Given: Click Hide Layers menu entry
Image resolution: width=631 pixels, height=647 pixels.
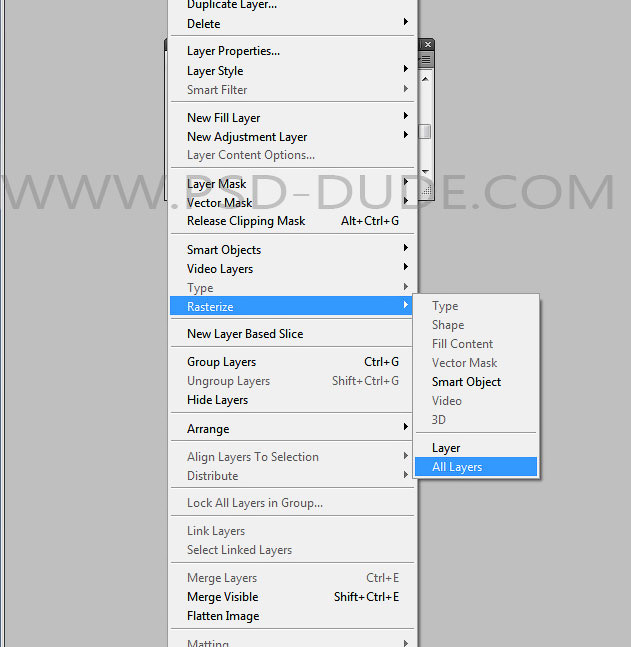Looking at the screenshot, I should coord(217,400).
